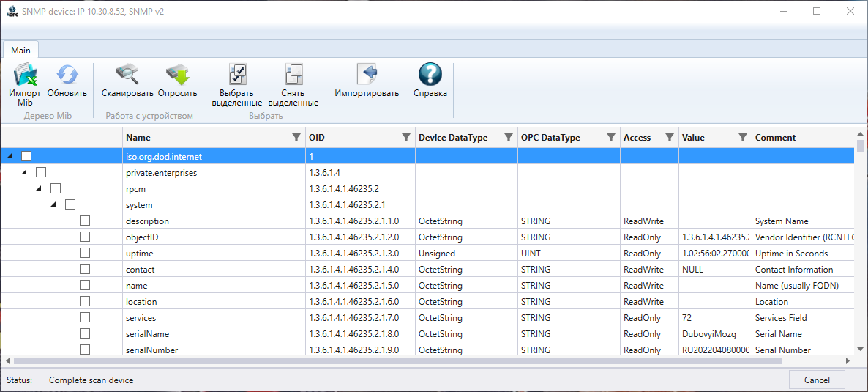Open Name column filter icon
The height and width of the screenshot is (392, 868).
(x=296, y=138)
